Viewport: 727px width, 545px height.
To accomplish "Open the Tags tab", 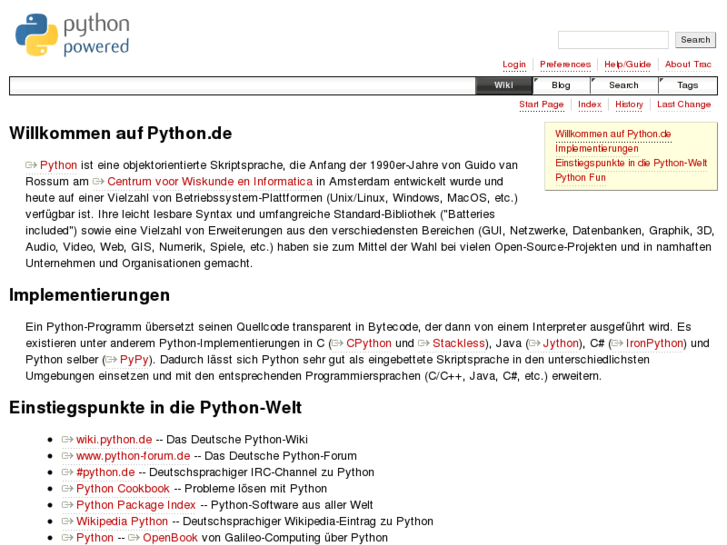I will [x=687, y=85].
